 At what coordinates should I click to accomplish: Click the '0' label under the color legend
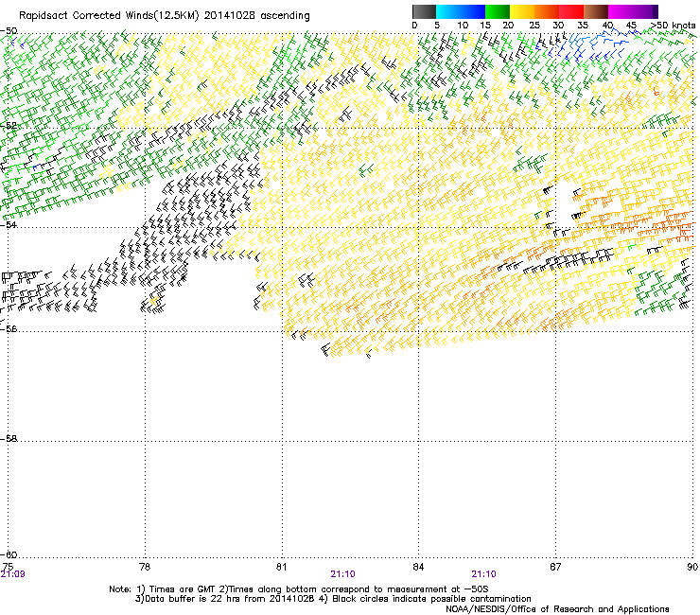click(414, 26)
